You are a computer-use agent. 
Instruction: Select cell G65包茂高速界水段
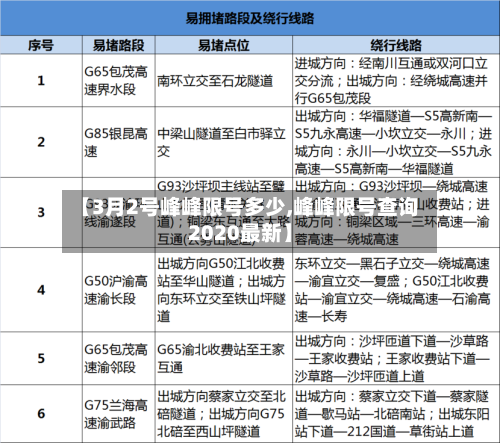point(118,80)
